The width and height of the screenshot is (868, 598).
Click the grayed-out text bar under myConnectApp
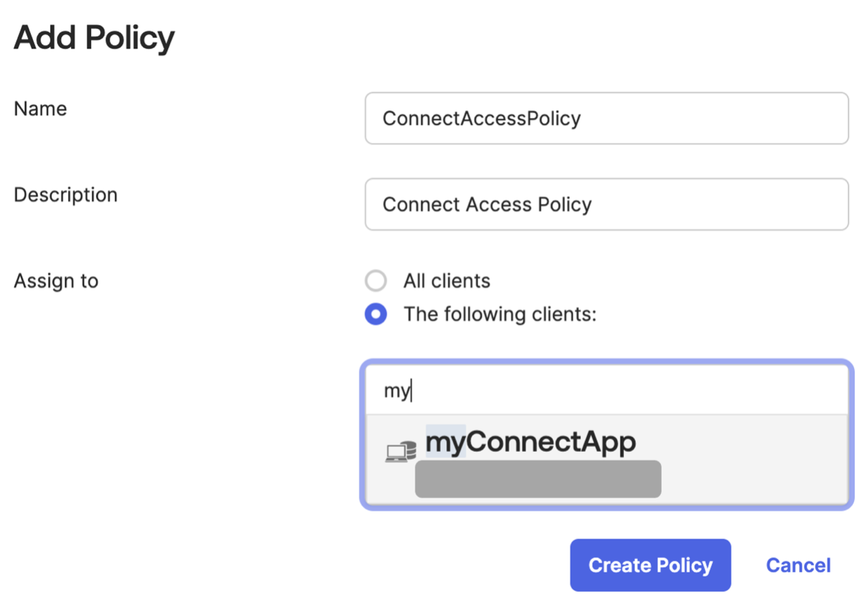(x=537, y=479)
